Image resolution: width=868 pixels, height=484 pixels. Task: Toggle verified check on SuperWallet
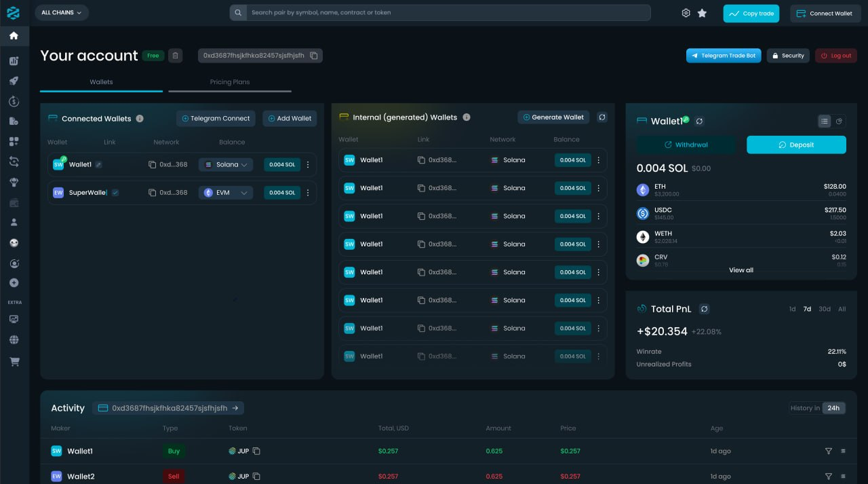point(115,193)
